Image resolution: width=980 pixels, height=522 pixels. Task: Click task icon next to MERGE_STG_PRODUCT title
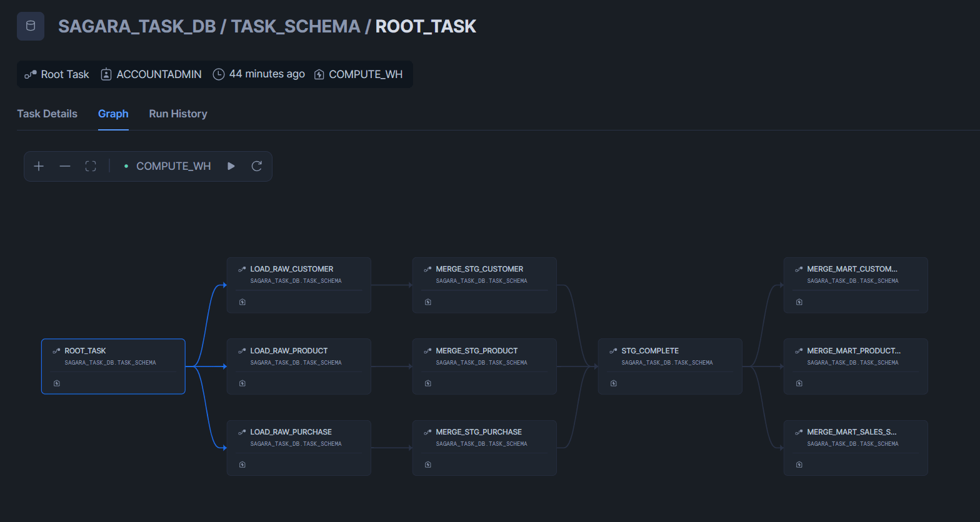point(427,351)
